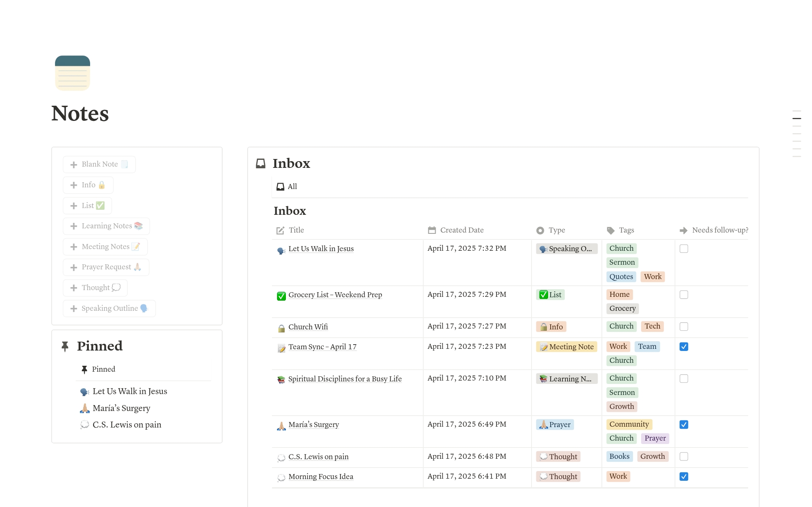Select the Pinned view tab
This screenshot has height=507, width=812.
(98, 369)
